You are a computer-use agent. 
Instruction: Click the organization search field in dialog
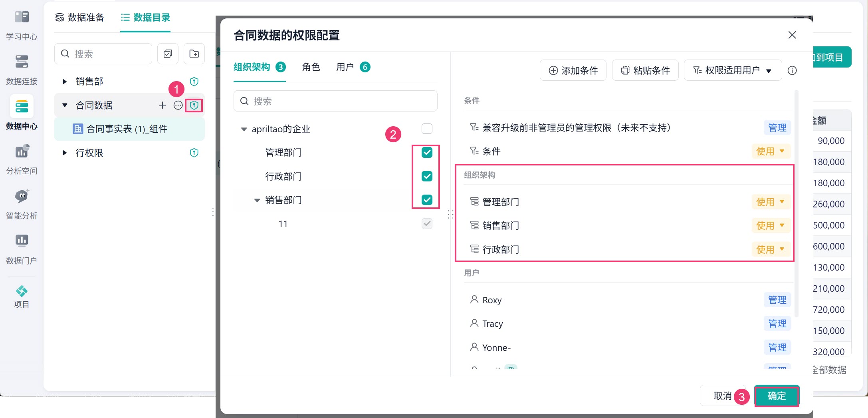tap(335, 101)
